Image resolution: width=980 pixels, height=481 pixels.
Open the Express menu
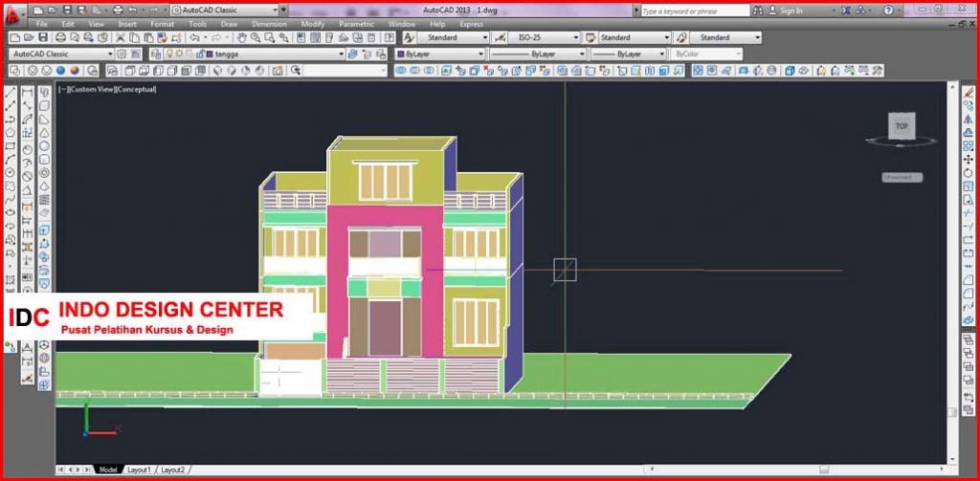(471, 24)
